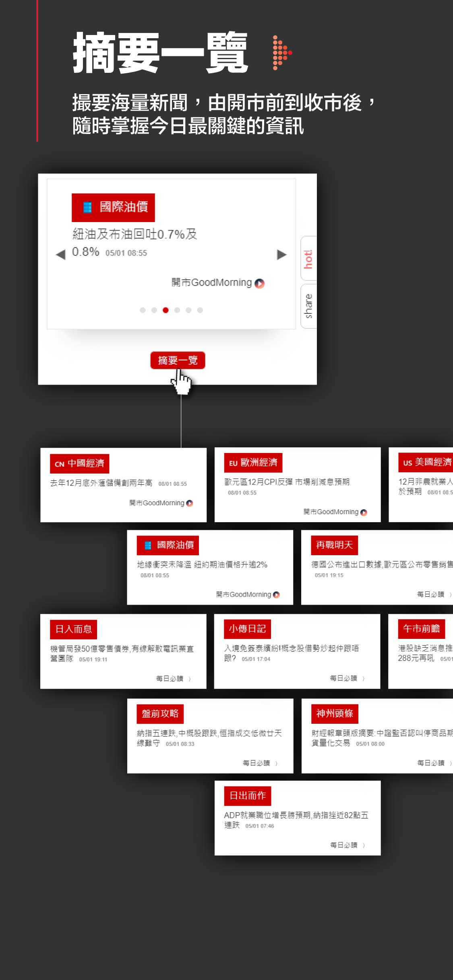The height and width of the screenshot is (980, 453).
Task: Click play icon on 歐洲經濟 card
Action: click(364, 512)
